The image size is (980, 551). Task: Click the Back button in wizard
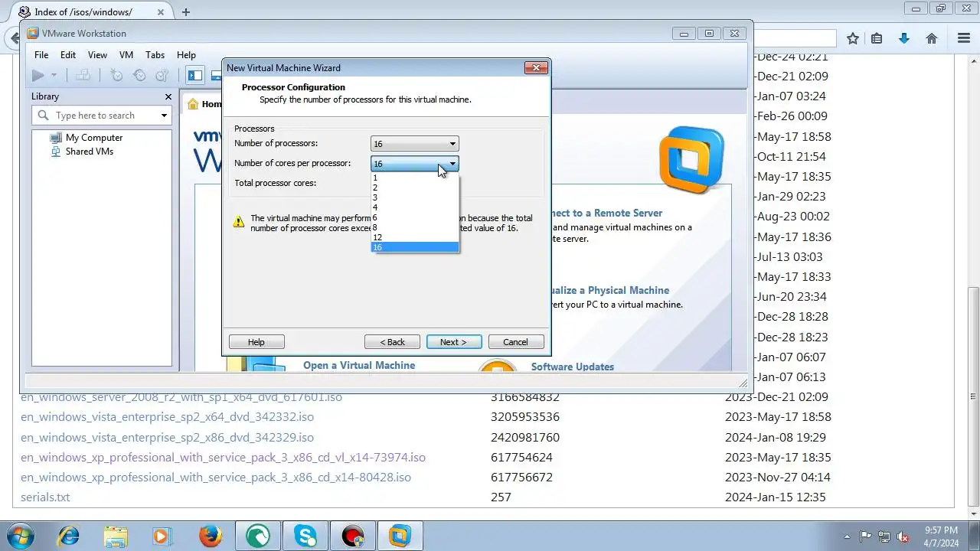coord(392,342)
